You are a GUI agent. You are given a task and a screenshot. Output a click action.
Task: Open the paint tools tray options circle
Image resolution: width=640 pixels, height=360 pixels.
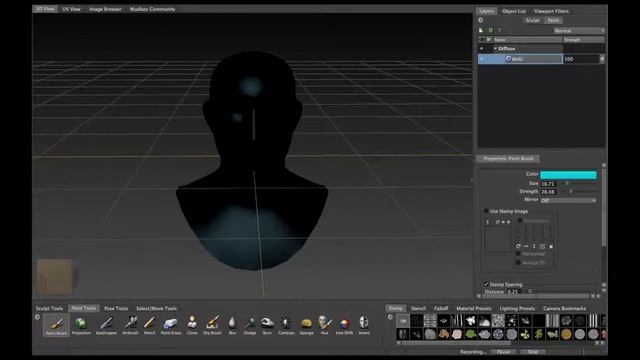click(38, 317)
